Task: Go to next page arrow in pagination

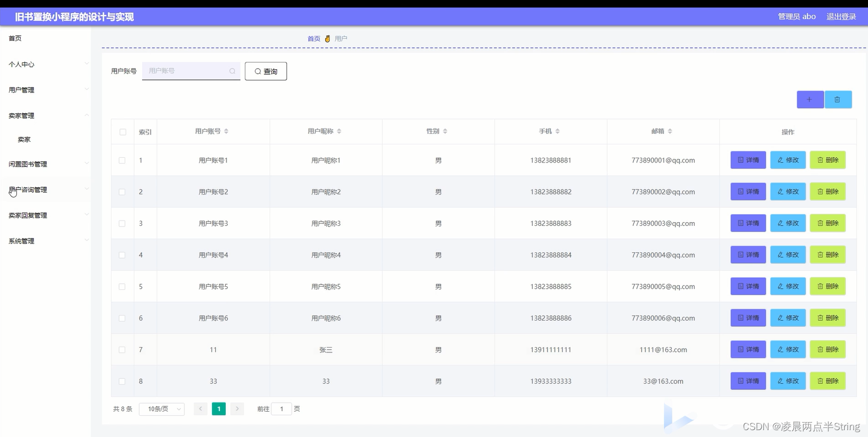Action: point(237,409)
